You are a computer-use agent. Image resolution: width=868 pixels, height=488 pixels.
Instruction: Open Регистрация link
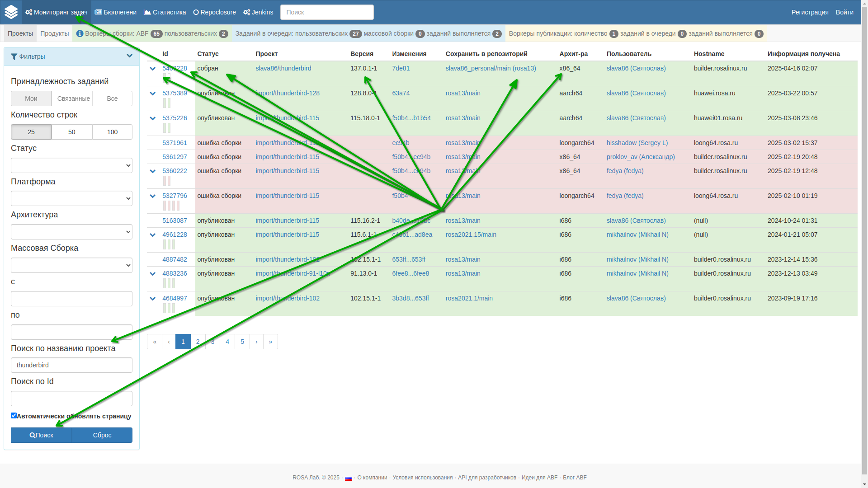[810, 12]
